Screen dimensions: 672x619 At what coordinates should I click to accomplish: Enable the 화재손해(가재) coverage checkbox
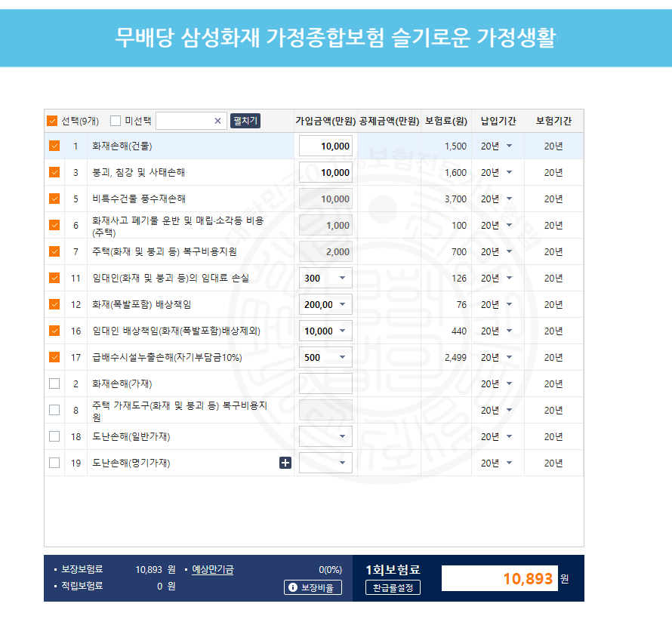pos(54,383)
